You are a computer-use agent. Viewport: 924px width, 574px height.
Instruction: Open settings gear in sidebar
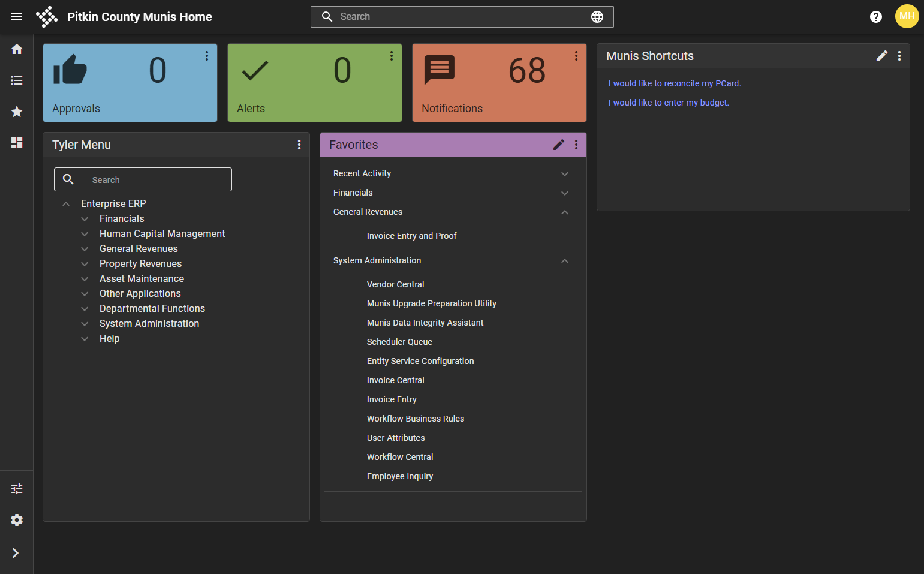tap(17, 520)
